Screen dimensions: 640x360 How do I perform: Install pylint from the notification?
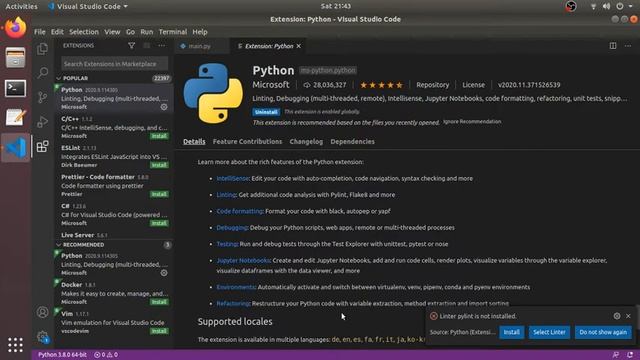tap(511, 332)
